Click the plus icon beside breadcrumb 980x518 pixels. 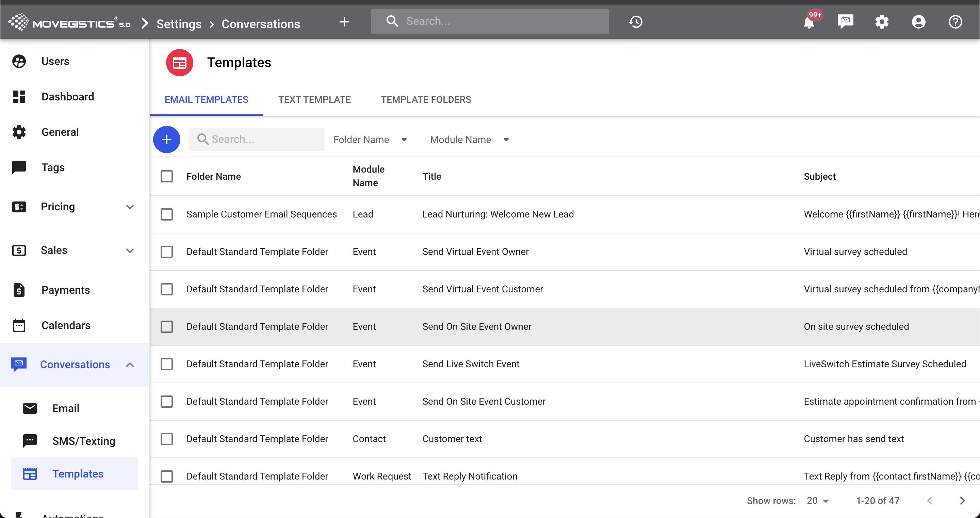[344, 22]
